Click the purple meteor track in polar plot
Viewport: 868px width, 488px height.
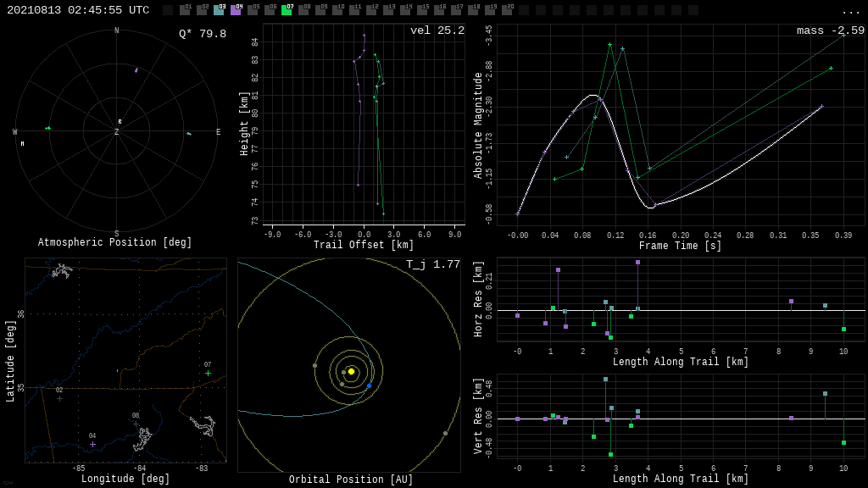pyautogui.click(x=136, y=70)
